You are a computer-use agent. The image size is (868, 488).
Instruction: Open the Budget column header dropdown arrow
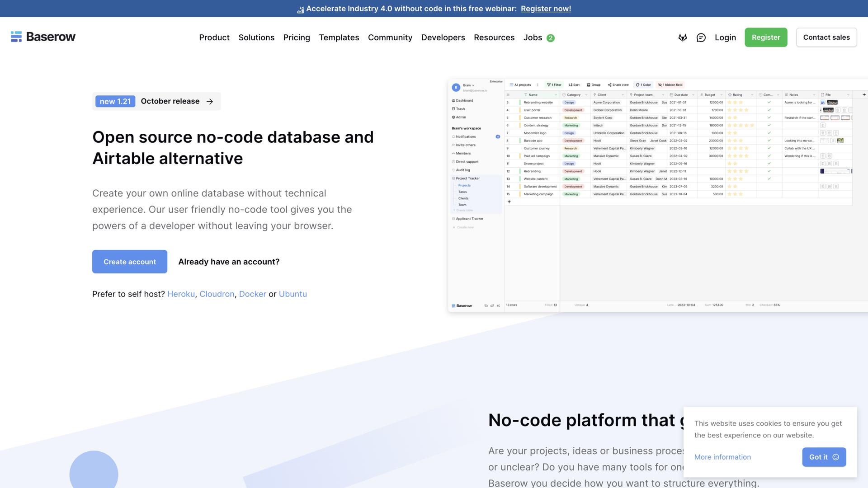click(722, 95)
